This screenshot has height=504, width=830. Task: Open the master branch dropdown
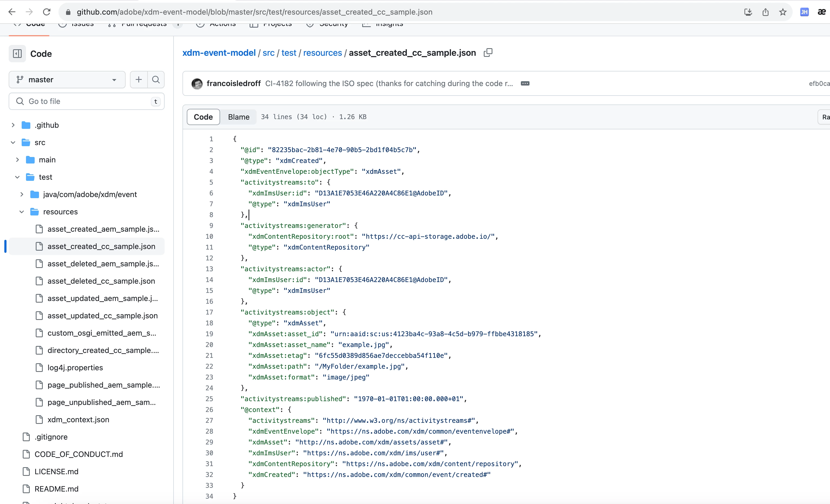coord(67,80)
